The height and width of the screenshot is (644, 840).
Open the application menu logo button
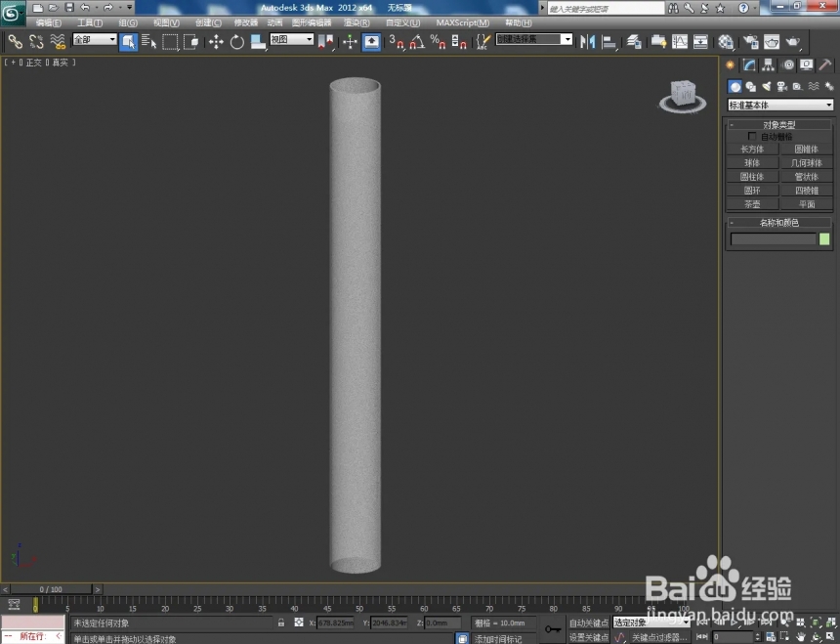pos(13,13)
